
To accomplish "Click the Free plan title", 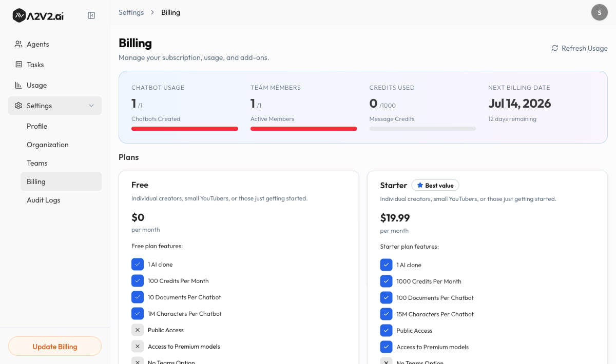I will [x=140, y=185].
